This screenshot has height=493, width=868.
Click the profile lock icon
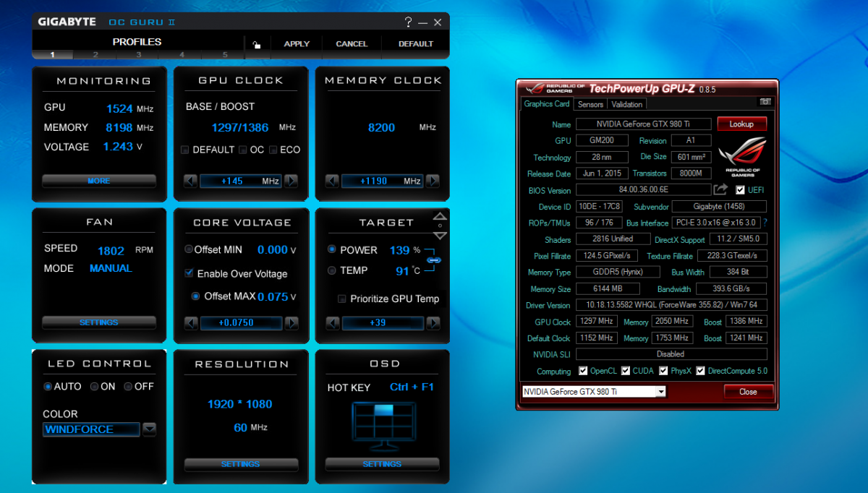tap(256, 45)
